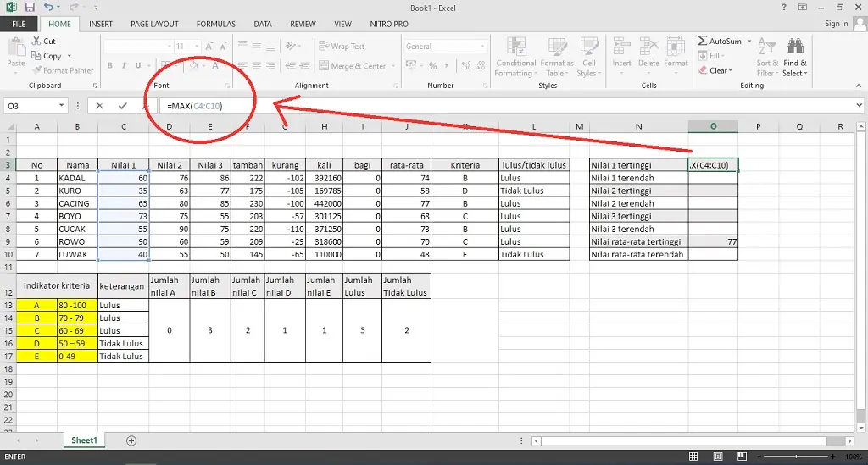
Task: Click the Excel Help question mark
Action: click(783, 7)
